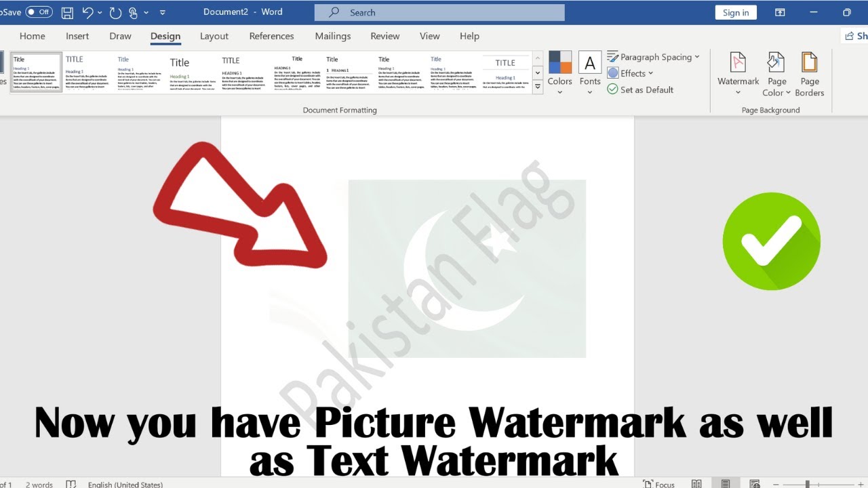This screenshot has height=488, width=868.
Task: Select the Design tab
Action: pyautogui.click(x=165, y=36)
